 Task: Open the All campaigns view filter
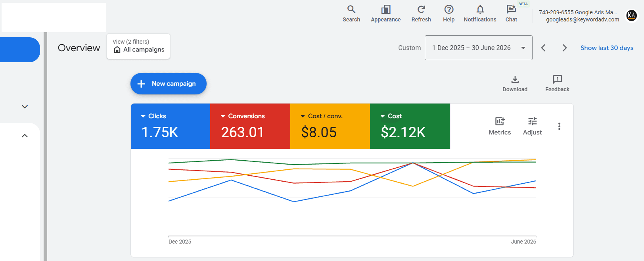pyautogui.click(x=138, y=46)
